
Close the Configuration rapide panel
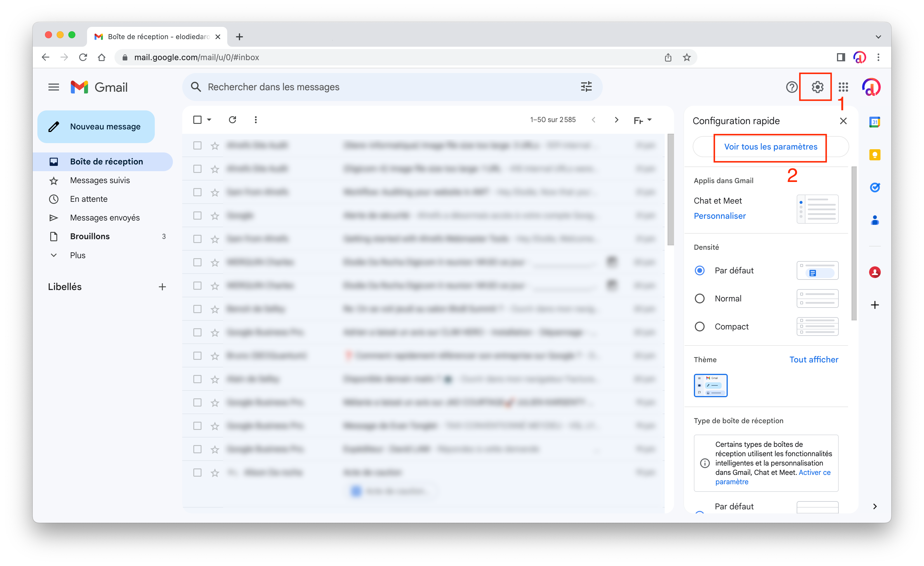click(843, 121)
